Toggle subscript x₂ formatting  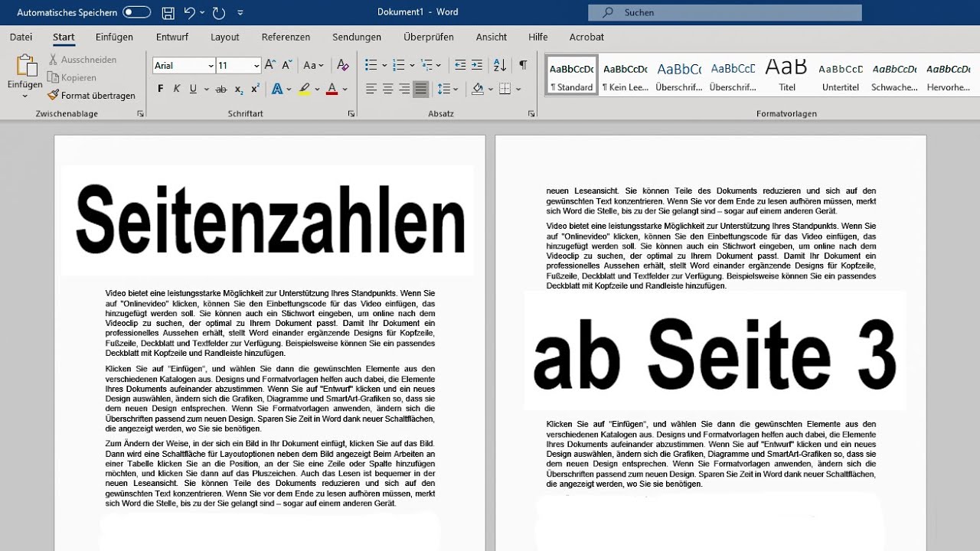239,90
